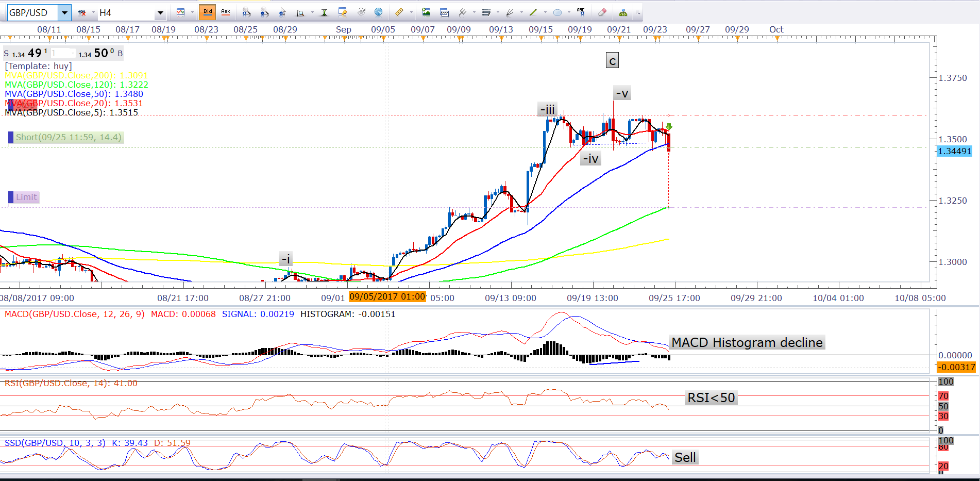Click the zoom in magnifier icon
Image resolution: width=980 pixels, height=481 pixels.
coord(246,12)
